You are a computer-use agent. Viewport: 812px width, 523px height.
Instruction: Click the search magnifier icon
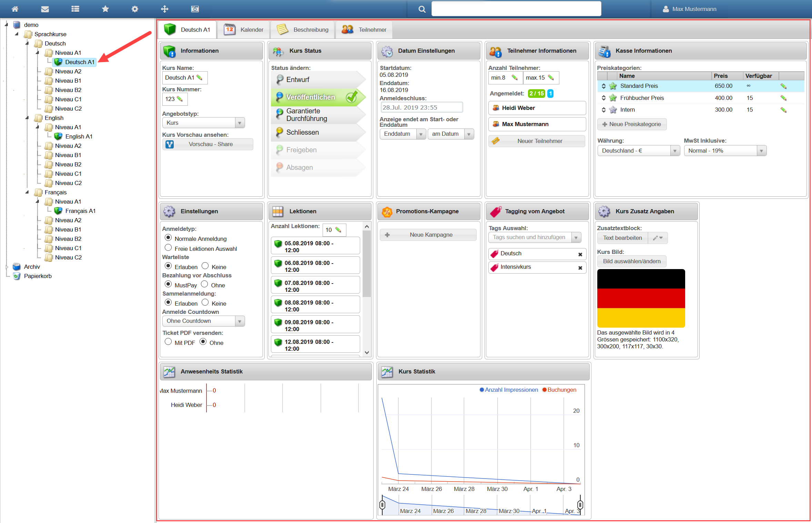(422, 9)
